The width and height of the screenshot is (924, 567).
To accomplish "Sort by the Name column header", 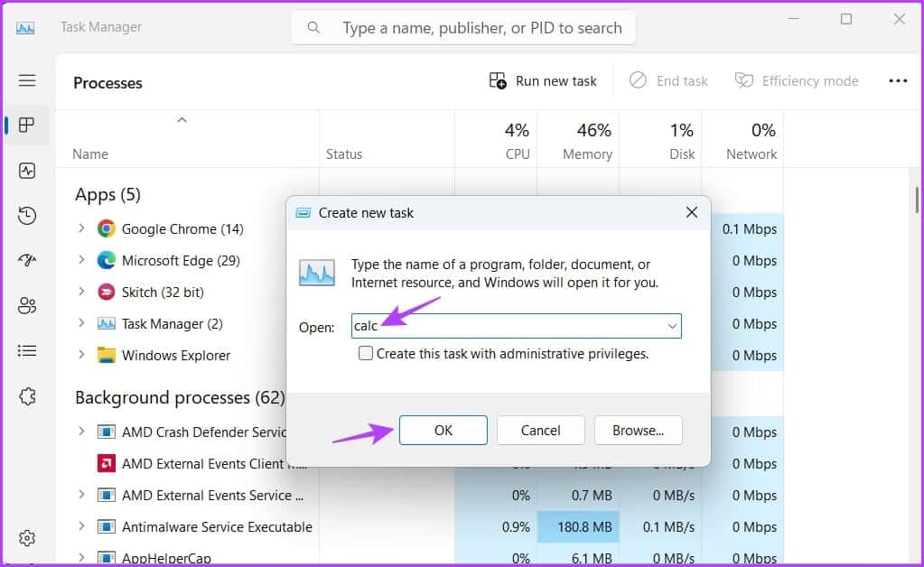I will click(90, 154).
